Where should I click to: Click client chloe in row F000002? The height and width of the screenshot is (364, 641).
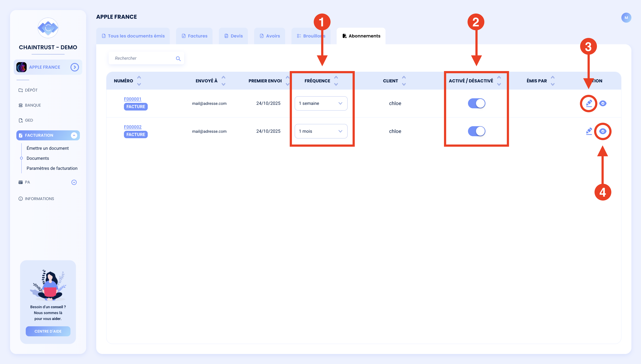[395, 131]
